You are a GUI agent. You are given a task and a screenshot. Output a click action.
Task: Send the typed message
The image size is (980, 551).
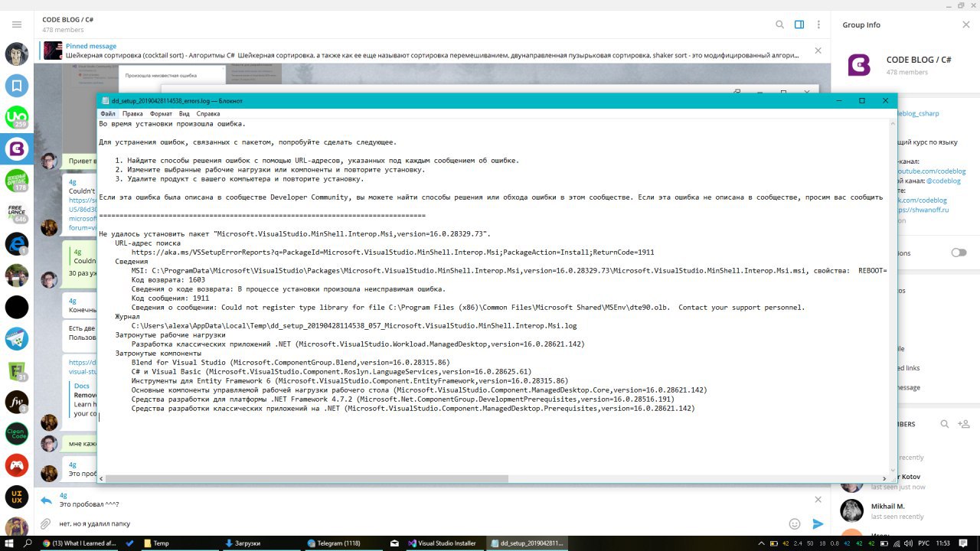click(818, 524)
